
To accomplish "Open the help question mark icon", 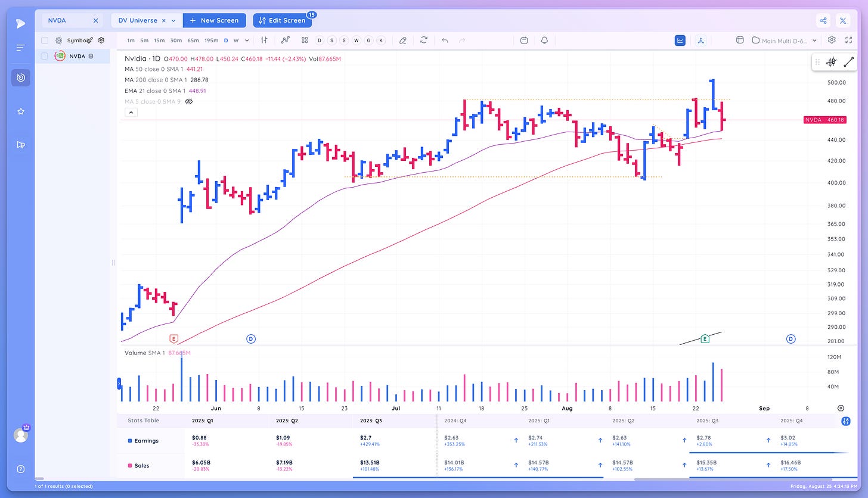I will (21, 469).
